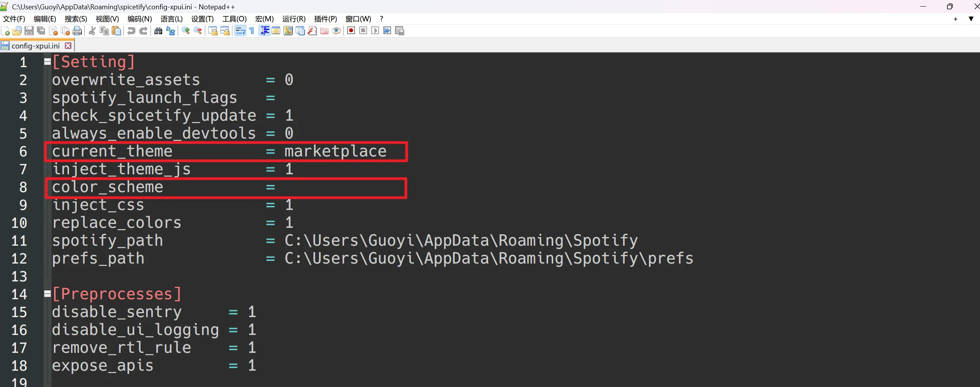This screenshot has width=980, height=387.
Task: Open Folder as Workspace icon
Action: (324, 31)
